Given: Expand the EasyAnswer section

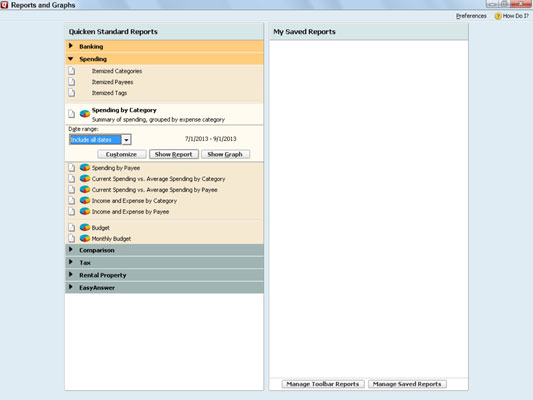Looking at the screenshot, I should [x=71, y=287].
